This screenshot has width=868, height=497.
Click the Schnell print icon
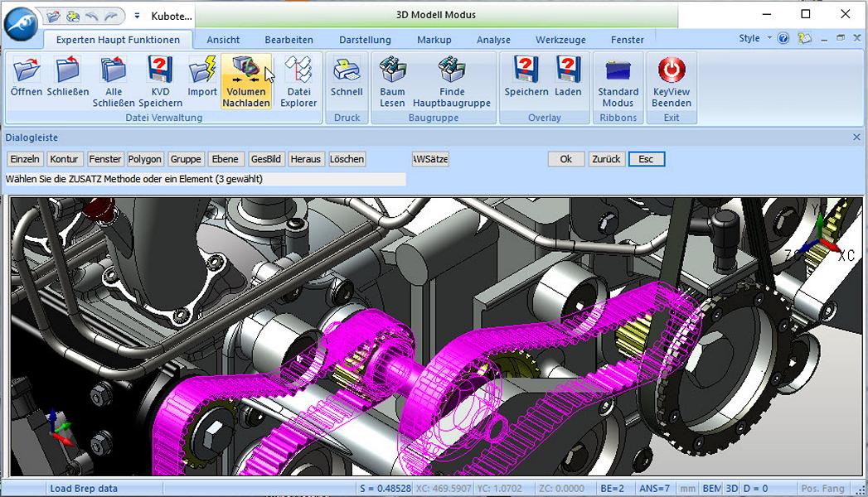(x=347, y=70)
